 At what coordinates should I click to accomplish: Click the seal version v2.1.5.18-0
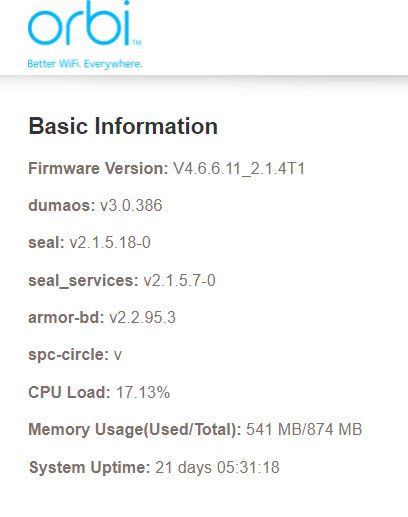110,242
